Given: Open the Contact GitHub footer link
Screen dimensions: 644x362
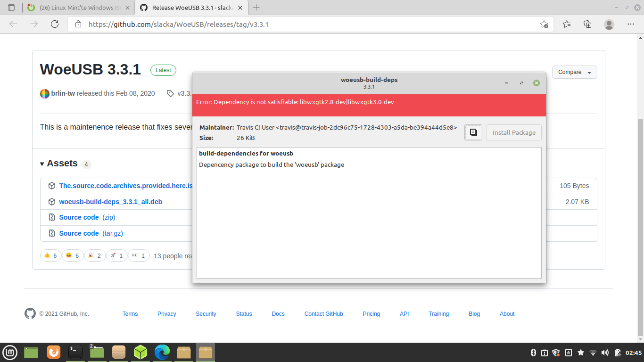Looking at the screenshot, I should (x=324, y=314).
